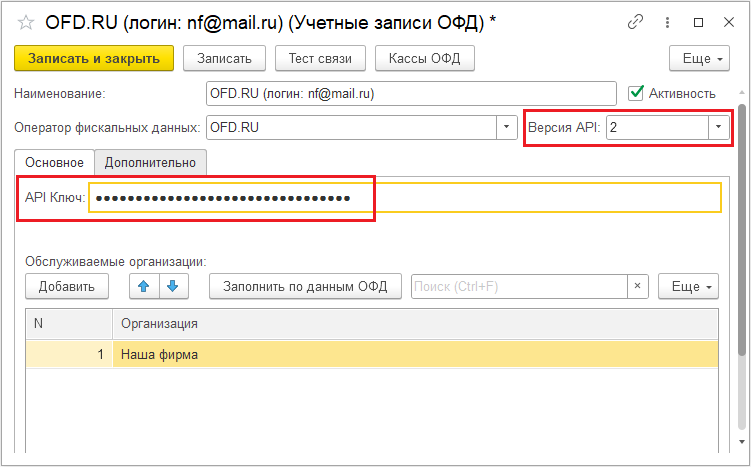The height and width of the screenshot is (467, 751).
Task: Click the copy link icon in title bar
Action: (635, 21)
